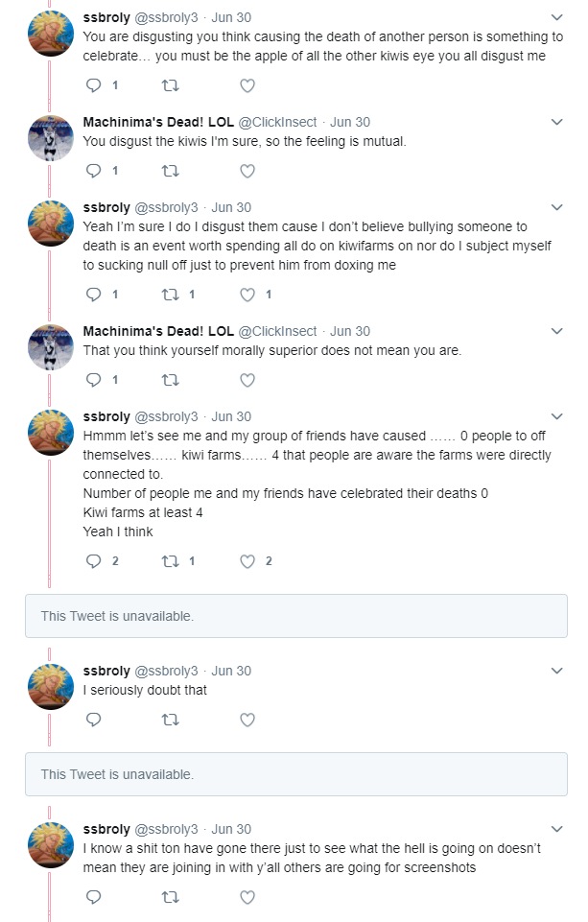The width and height of the screenshot is (588, 922).
Task: Open Jun 30 timestamp of 'Hmmm let's see' tweet
Action: [231, 417]
